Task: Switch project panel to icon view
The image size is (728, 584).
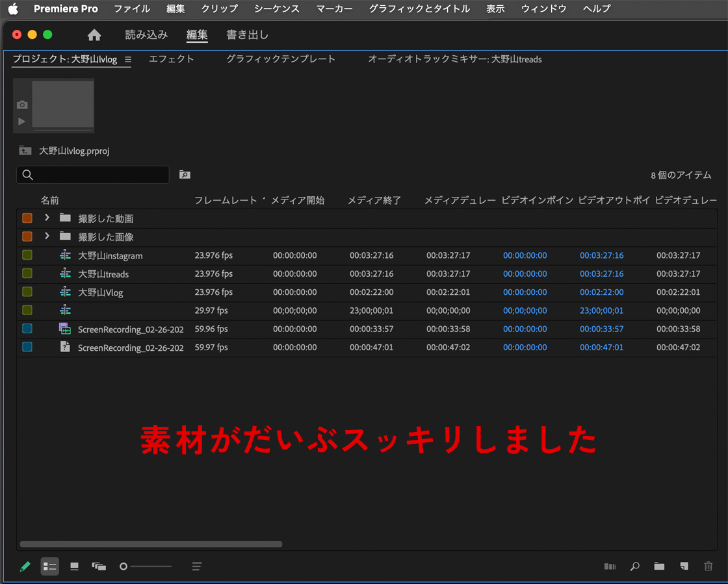Action: pos(74,566)
